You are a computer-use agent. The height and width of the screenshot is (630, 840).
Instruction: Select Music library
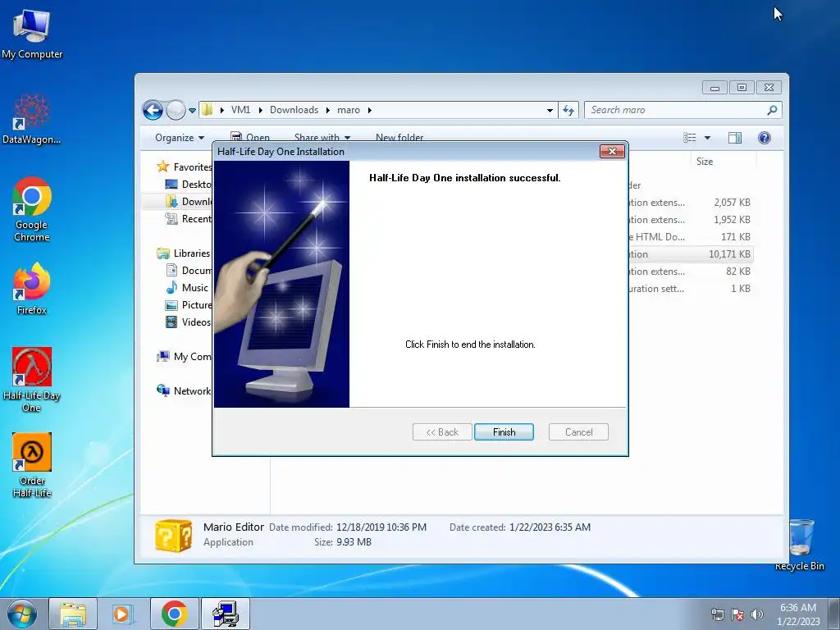187,288
